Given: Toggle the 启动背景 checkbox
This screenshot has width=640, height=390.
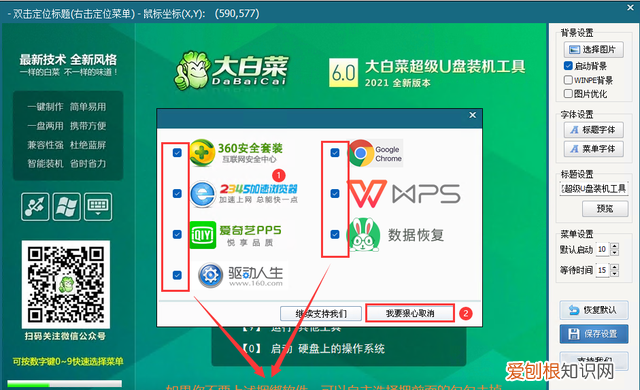Looking at the screenshot, I should click(x=568, y=66).
